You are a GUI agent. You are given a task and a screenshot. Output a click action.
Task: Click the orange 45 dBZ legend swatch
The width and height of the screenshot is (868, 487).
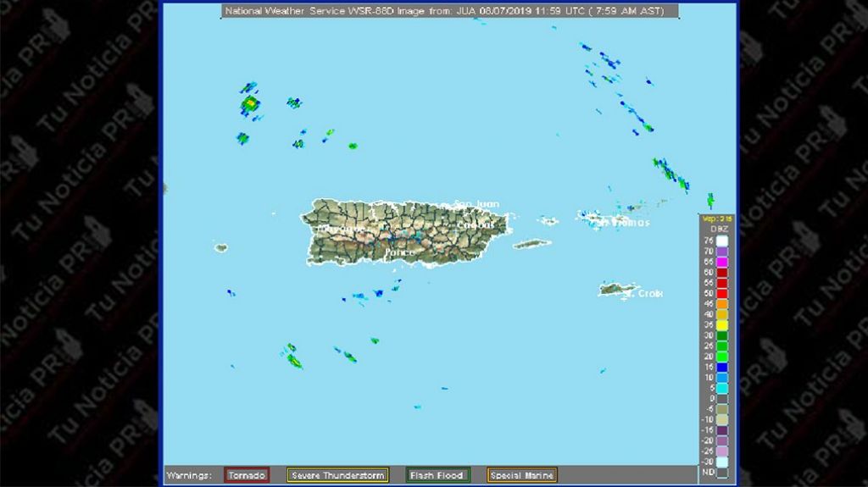(x=722, y=303)
